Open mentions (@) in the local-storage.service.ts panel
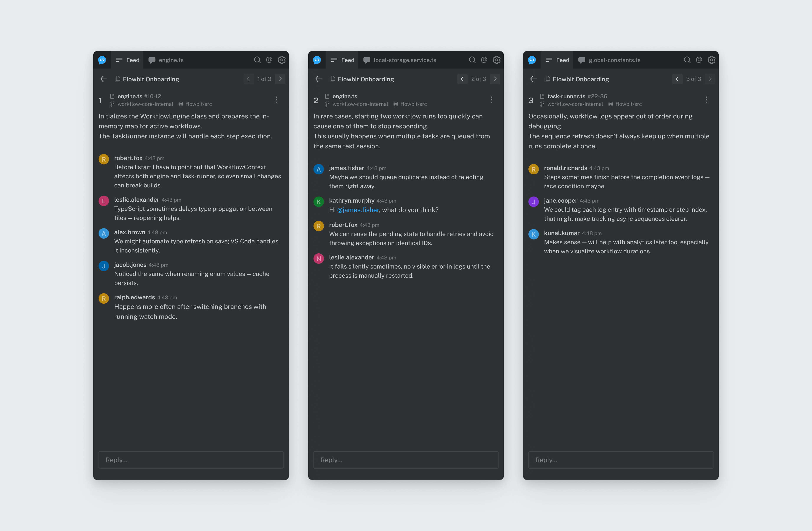This screenshot has width=812, height=531. [x=484, y=60]
